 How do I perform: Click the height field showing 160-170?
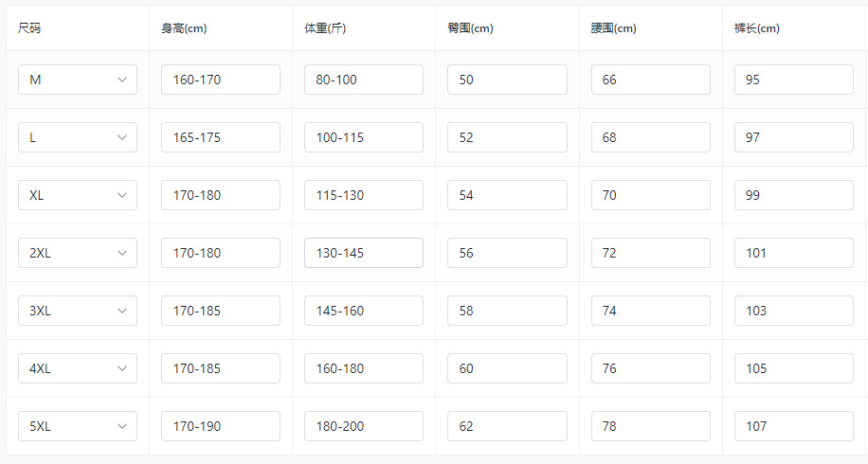221,80
